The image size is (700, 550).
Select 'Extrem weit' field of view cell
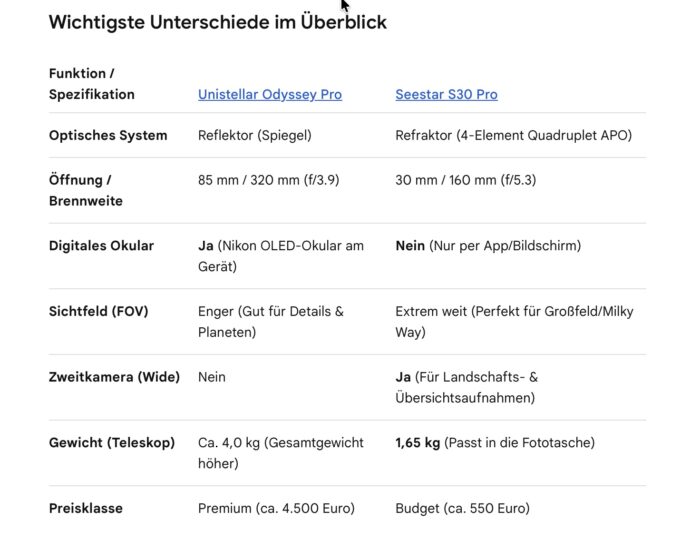[514, 322]
